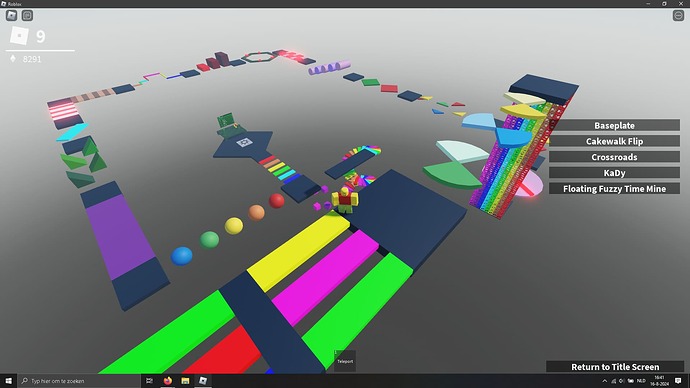This screenshot has height=388, width=690.
Task: Open the Roblox chat icon
Action: pyautogui.click(x=27, y=15)
